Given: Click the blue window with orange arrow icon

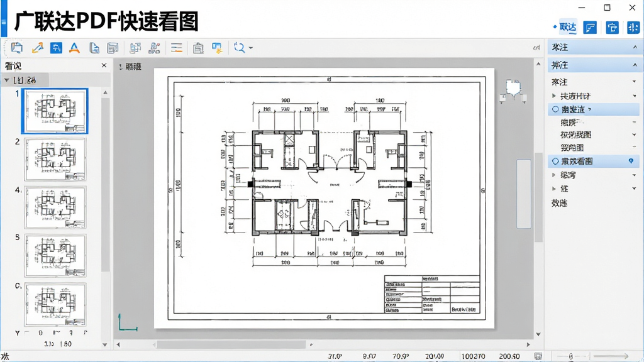Looking at the screenshot, I should 217,48.
